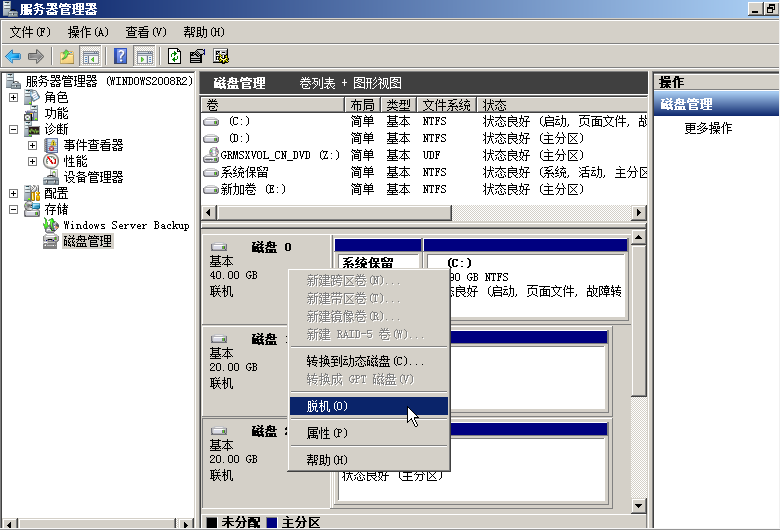This screenshot has height=530, width=780.
Task: Select the 功能 features icon in tree
Action: [32, 113]
